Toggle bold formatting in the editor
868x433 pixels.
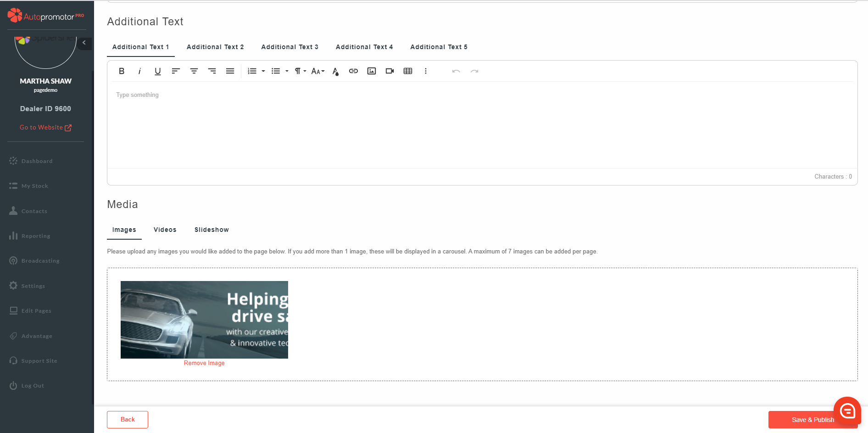point(122,71)
